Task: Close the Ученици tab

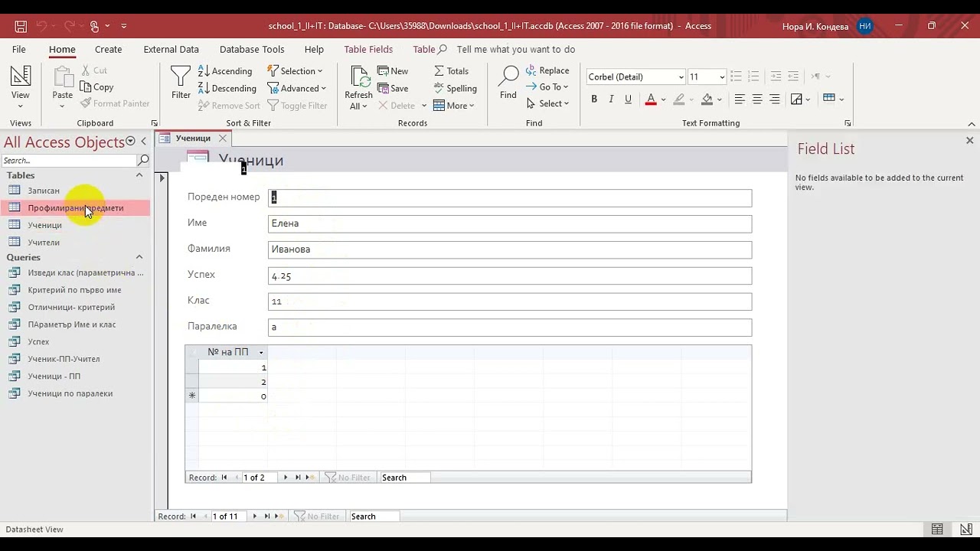Action: pos(223,139)
